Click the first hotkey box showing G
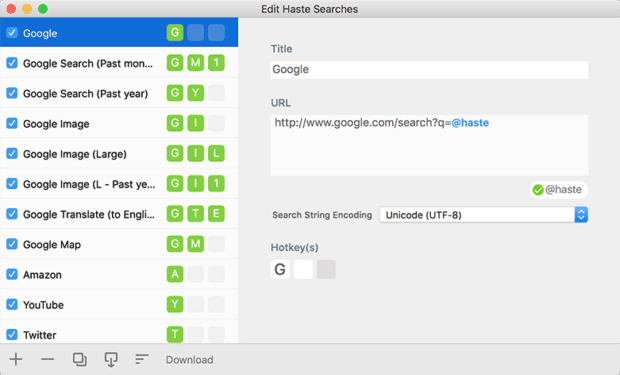The width and height of the screenshot is (620, 375). 280,269
